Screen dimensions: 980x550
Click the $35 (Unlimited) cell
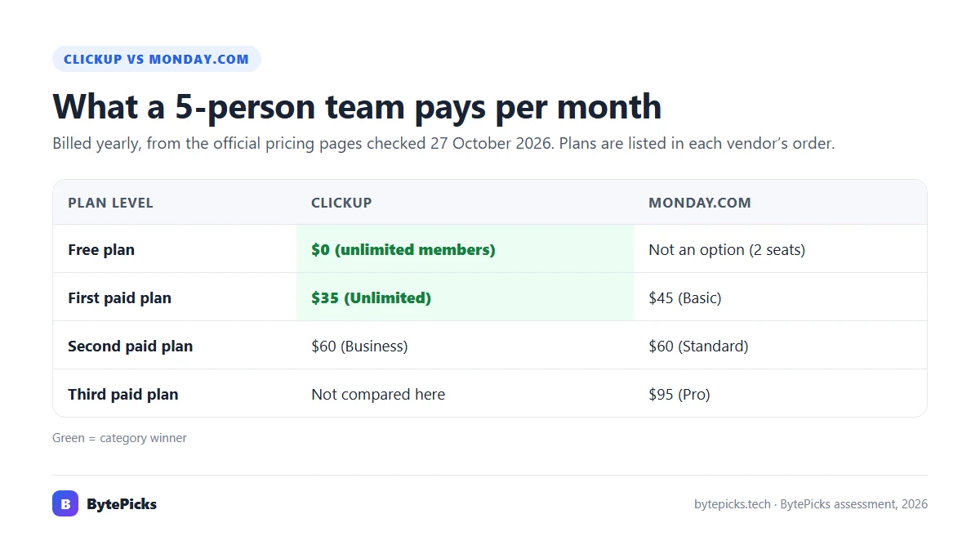465,297
